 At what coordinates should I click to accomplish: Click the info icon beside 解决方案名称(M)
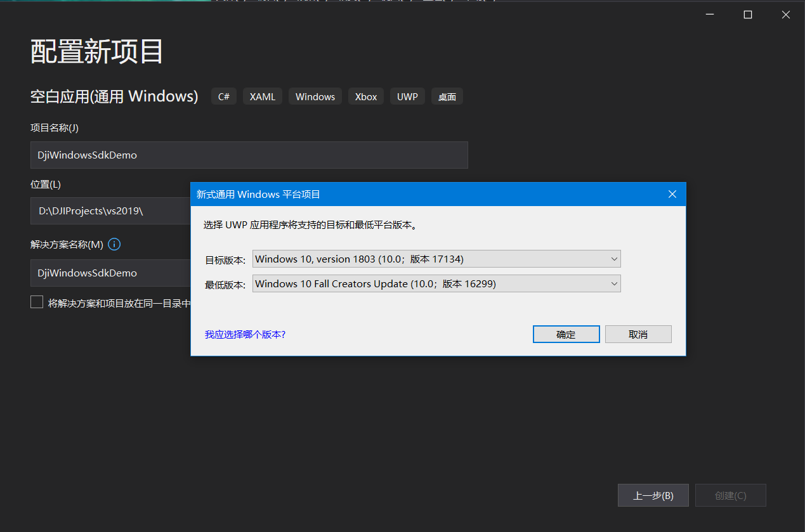114,244
